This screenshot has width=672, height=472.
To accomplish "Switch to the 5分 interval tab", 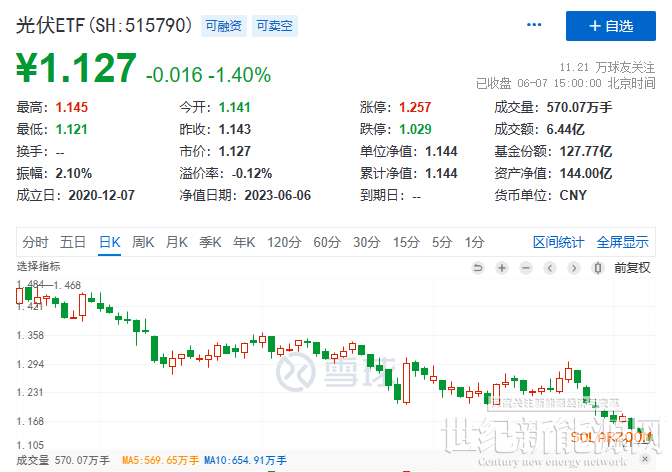I will (x=442, y=242).
